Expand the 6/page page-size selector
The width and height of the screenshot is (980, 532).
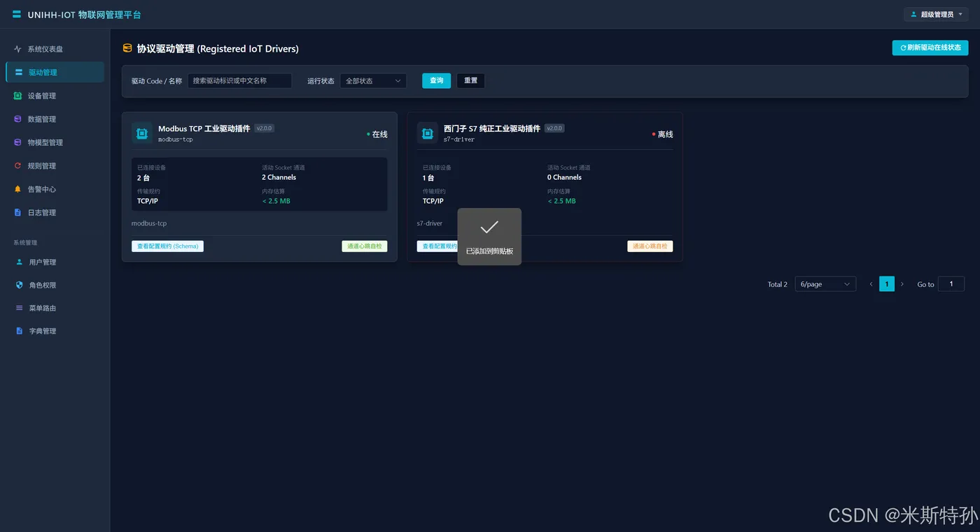(825, 284)
